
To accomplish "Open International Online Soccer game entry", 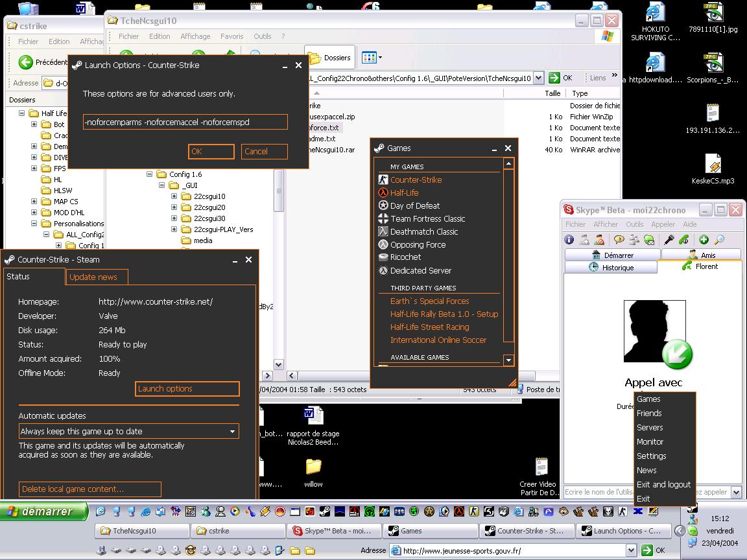I will tap(438, 340).
